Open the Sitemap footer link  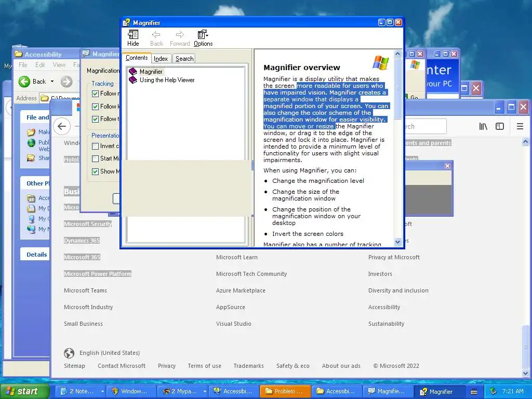tap(74, 366)
